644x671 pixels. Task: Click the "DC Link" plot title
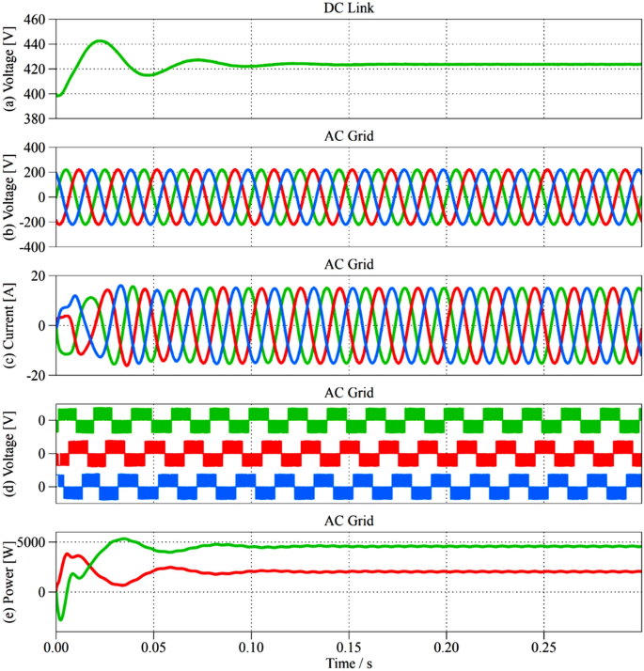pos(349,8)
